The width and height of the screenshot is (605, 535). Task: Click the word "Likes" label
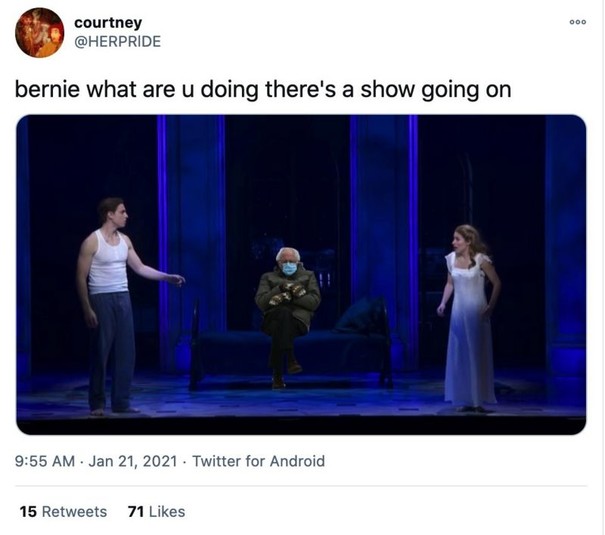pos(167,511)
